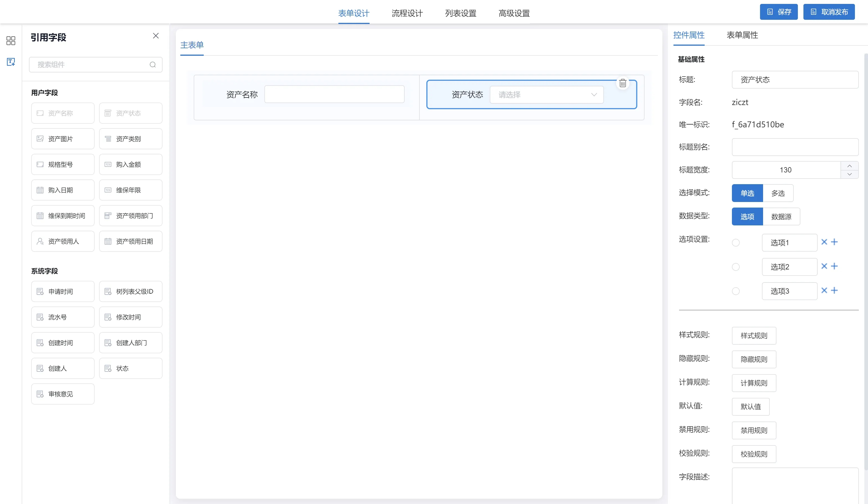This screenshot has width=868, height=504.
Task: Open the 表单属性 tab
Action: coord(742,35)
